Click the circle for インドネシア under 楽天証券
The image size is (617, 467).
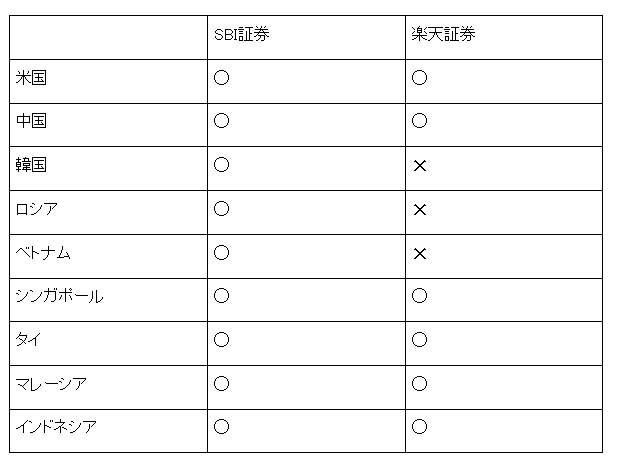coord(419,427)
